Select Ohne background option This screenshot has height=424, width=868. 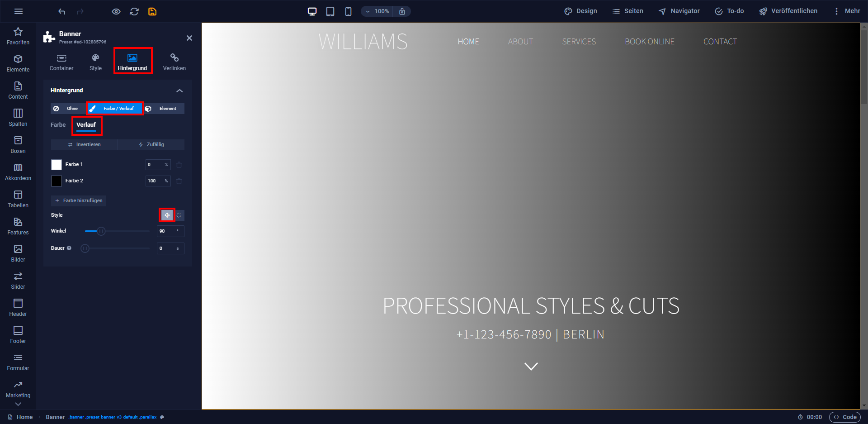click(68, 109)
